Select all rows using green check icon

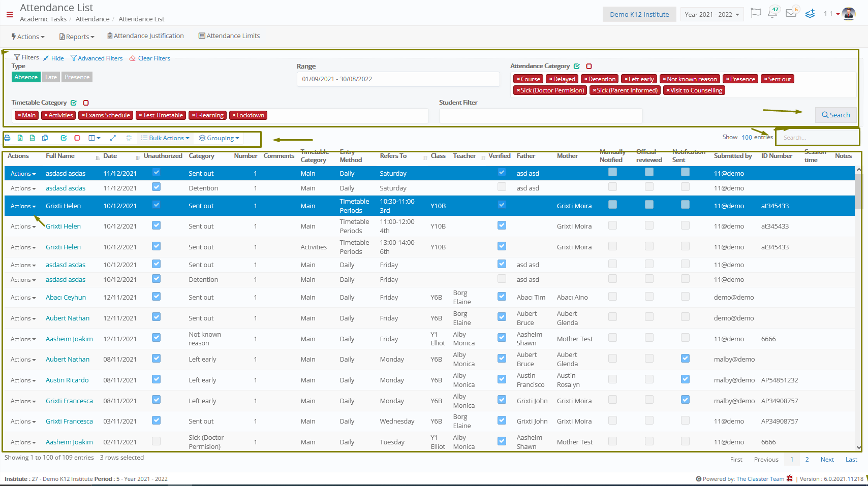point(64,138)
